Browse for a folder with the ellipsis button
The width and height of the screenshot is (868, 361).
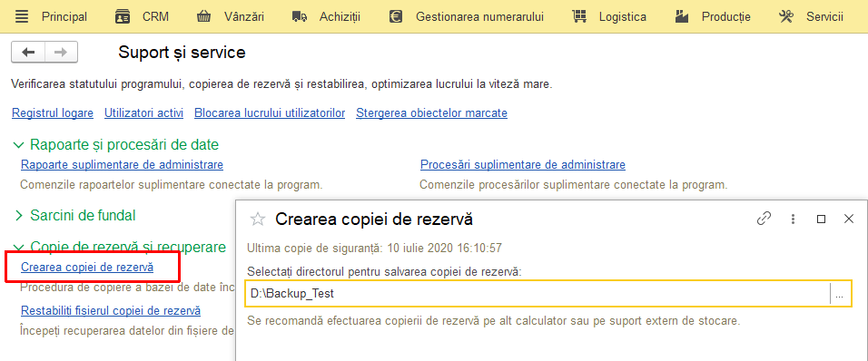point(839,294)
